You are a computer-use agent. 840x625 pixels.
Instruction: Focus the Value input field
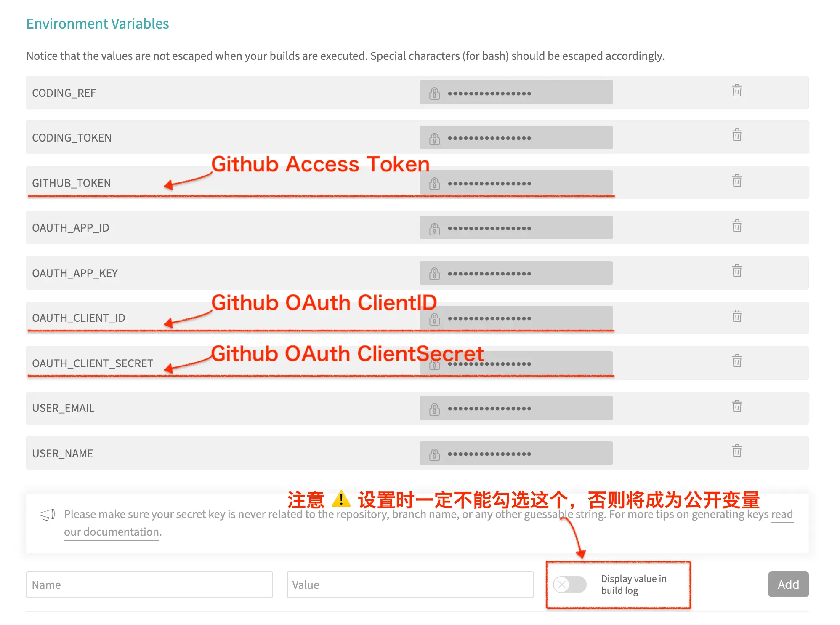410,585
